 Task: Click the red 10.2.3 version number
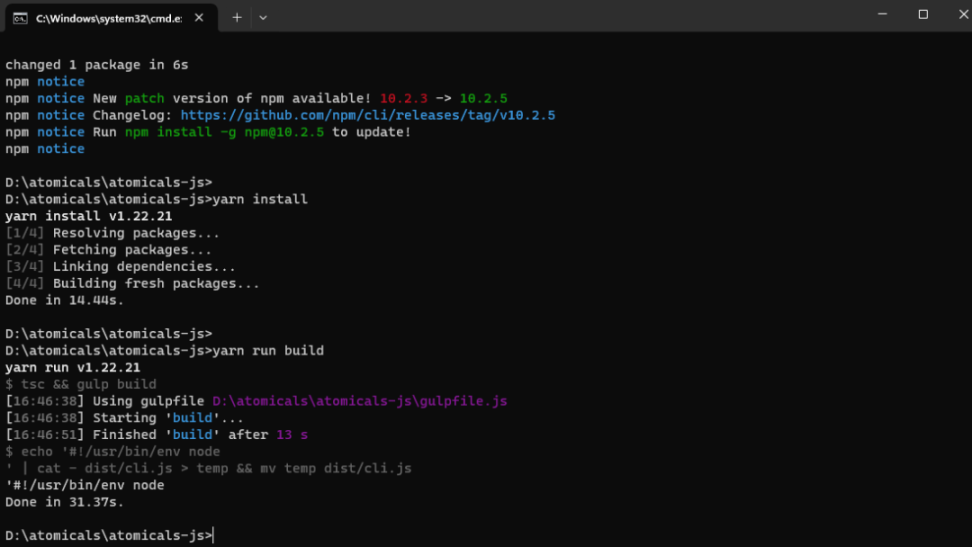point(403,99)
